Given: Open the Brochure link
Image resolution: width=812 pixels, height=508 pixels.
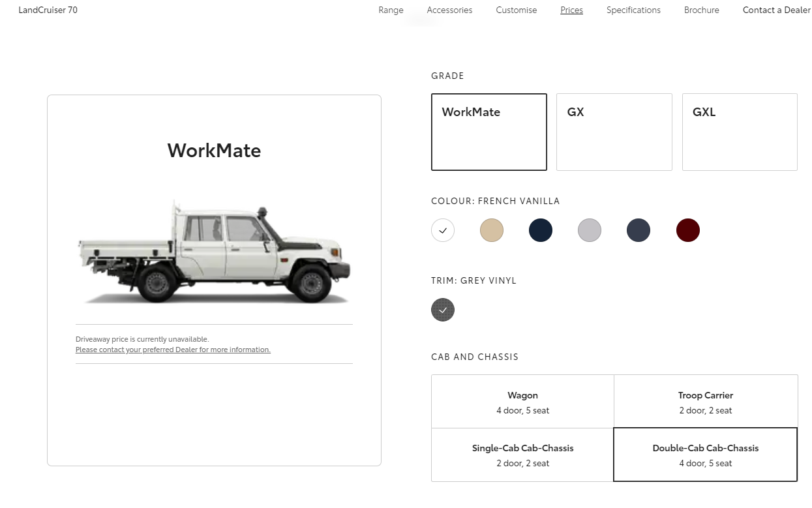Looking at the screenshot, I should tap(701, 10).
